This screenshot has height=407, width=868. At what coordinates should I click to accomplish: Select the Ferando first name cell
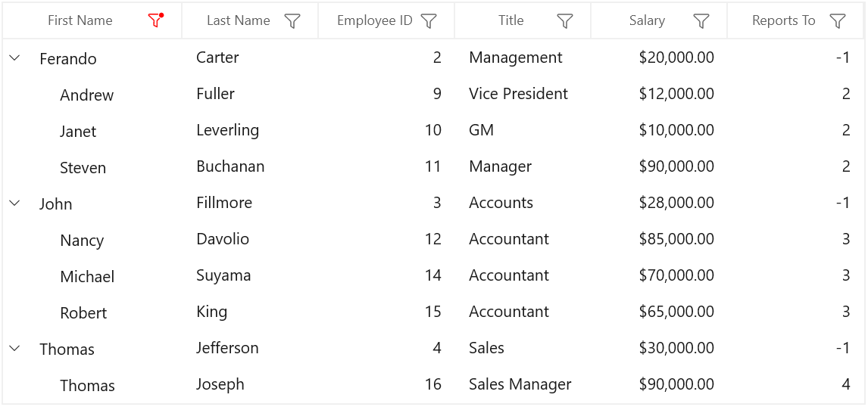click(68, 58)
